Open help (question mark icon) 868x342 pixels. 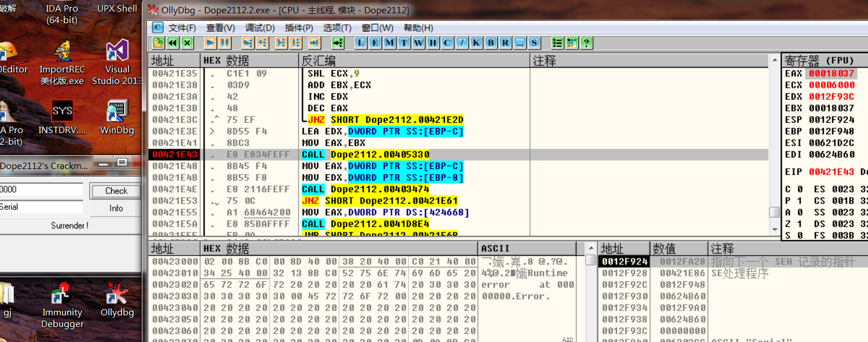[586, 43]
